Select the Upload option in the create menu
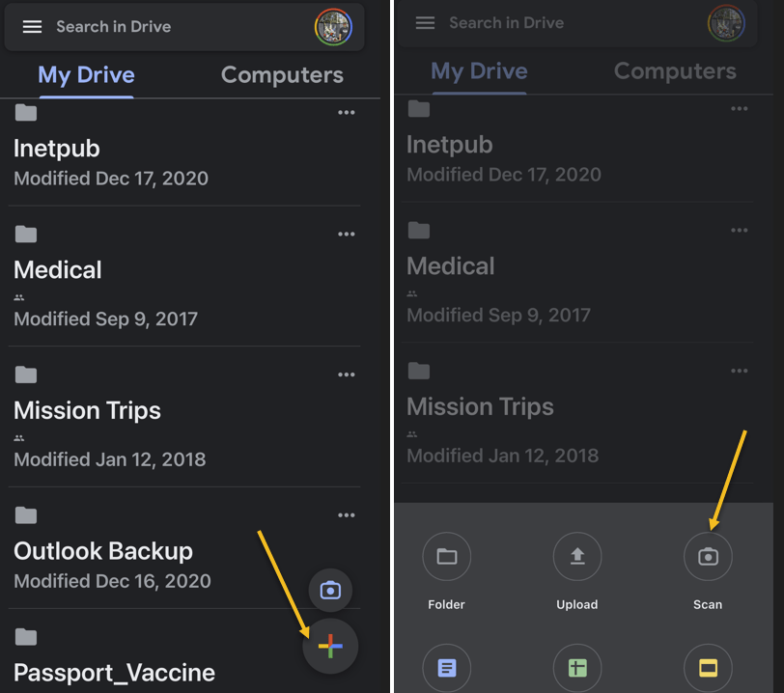This screenshot has width=784, height=693. coord(577,557)
